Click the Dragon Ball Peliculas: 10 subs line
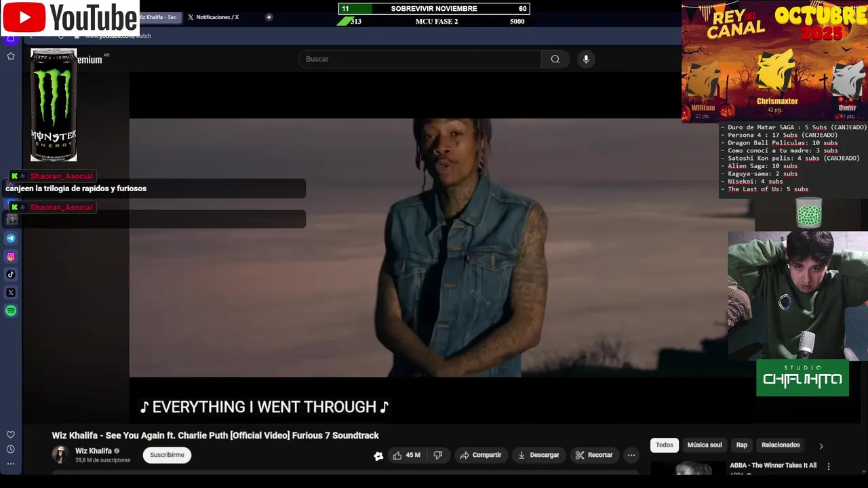This screenshot has height=488, width=868. pos(783,143)
